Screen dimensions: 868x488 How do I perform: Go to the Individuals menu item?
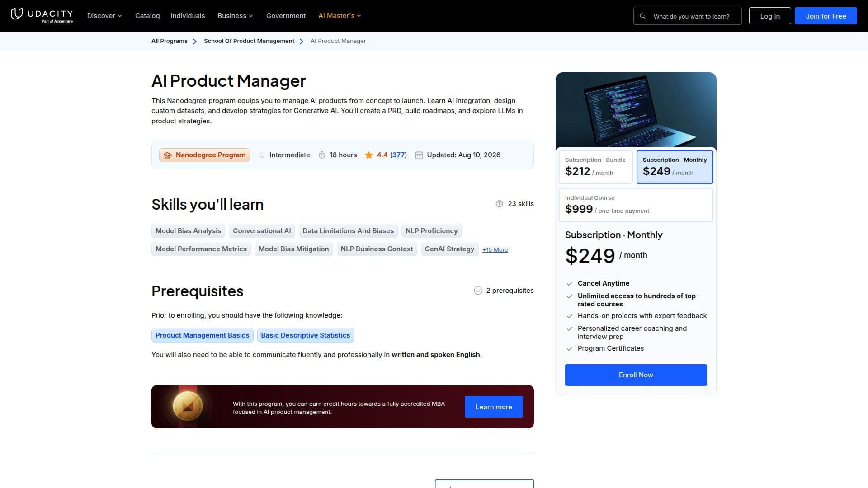point(188,16)
